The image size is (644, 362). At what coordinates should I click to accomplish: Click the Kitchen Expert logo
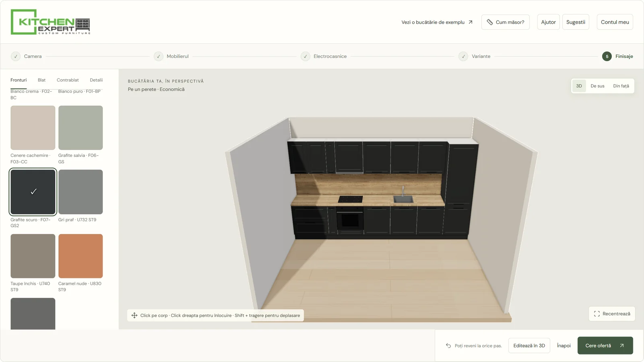[50, 22]
